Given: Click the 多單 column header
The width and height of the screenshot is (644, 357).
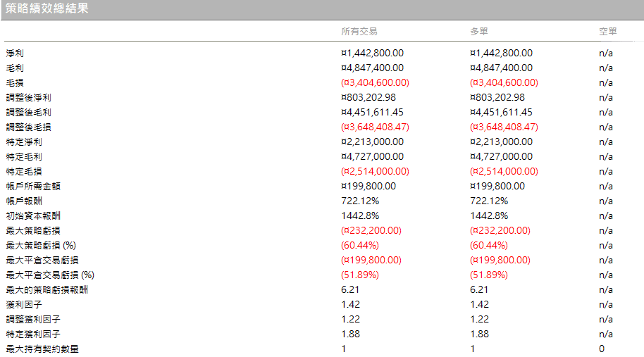Looking at the screenshot, I should (479, 31).
